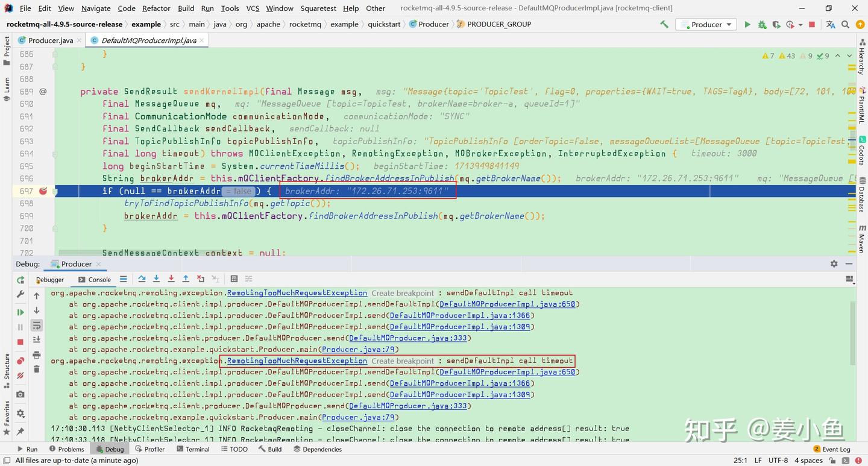This screenshot has height=466, width=868.
Task: Step out with the blue up arrow
Action: point(186,279)
